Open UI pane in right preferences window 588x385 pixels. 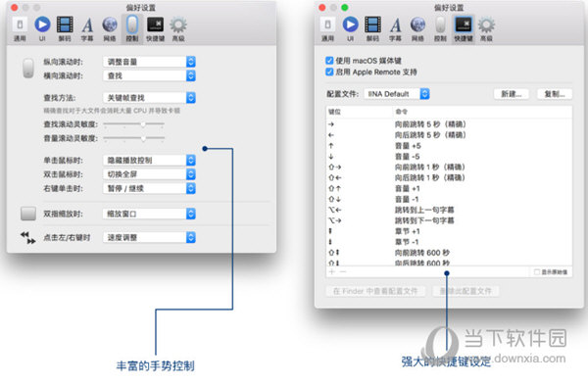350,29
